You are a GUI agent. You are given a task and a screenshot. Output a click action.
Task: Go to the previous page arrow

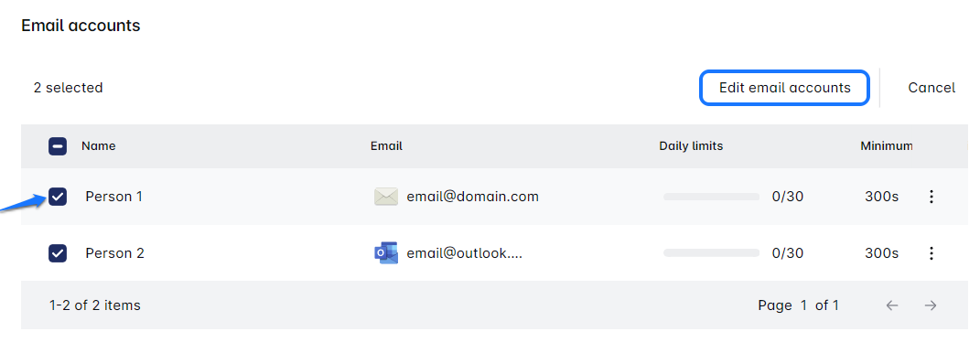pyautogui.click(x=892, y=305)
